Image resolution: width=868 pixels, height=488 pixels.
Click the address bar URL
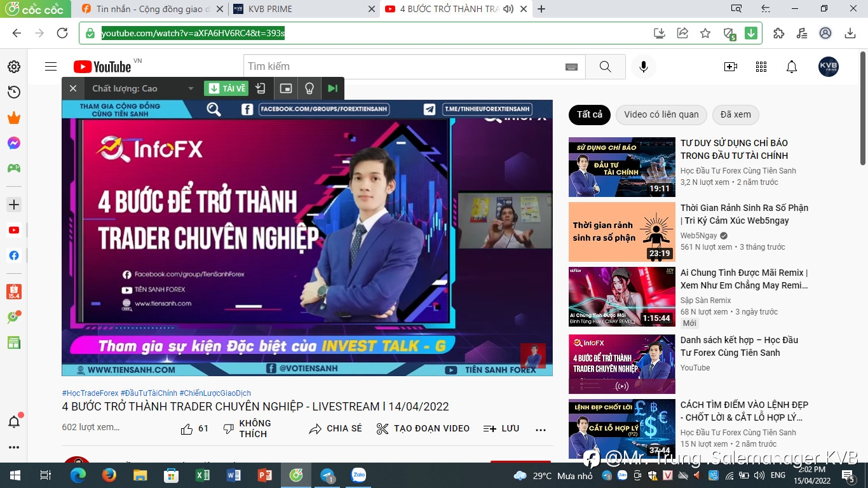(193, 33)
